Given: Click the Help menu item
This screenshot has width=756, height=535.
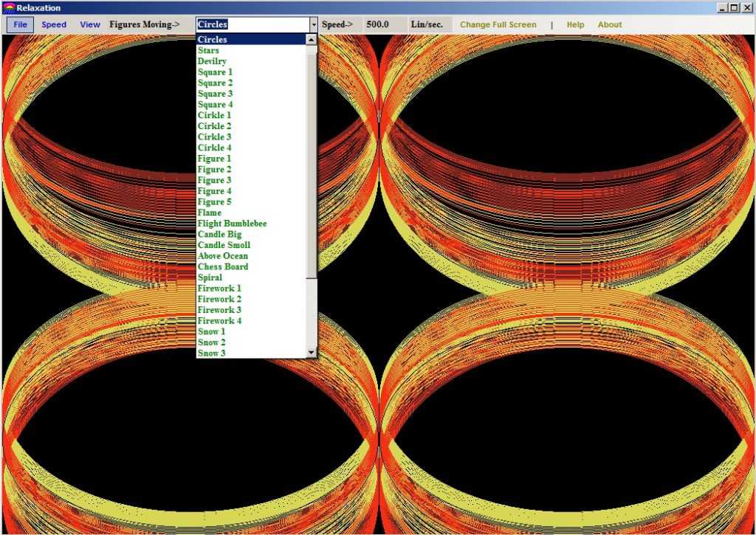Looking at the screenshot, I should 575,24.
